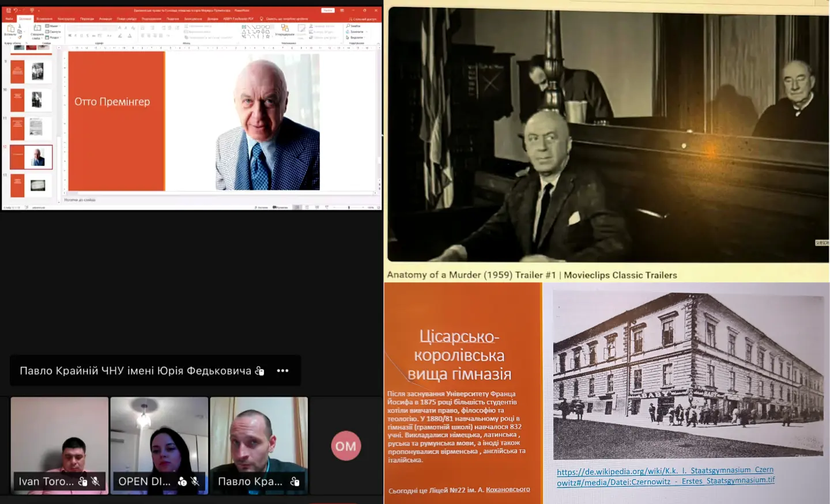Viewport: 830px width, 504px height.
Task: Click the OM participant avatar
Action: point(346,446)
